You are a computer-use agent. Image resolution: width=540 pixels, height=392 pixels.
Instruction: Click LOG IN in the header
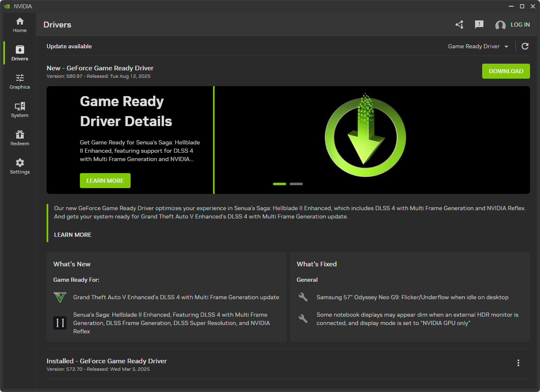click(x=520, y=25)
